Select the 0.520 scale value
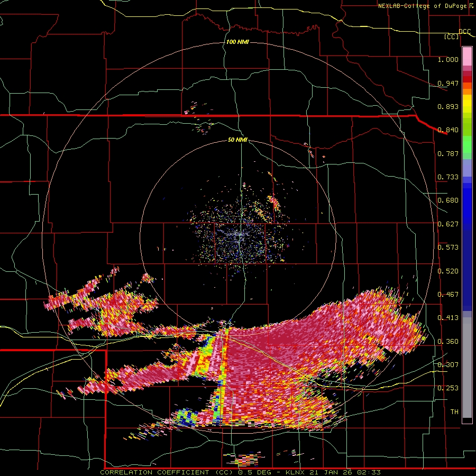 [x=448, y=271]
